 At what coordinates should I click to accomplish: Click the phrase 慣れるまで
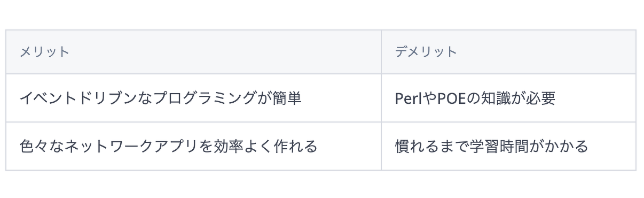(432, 146)
